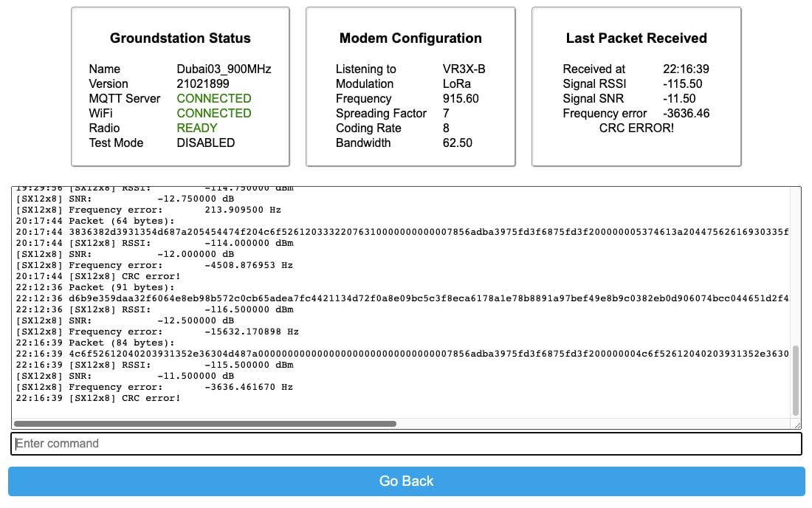Click the vertical scrollbar thumb in log

coord(795,380)
